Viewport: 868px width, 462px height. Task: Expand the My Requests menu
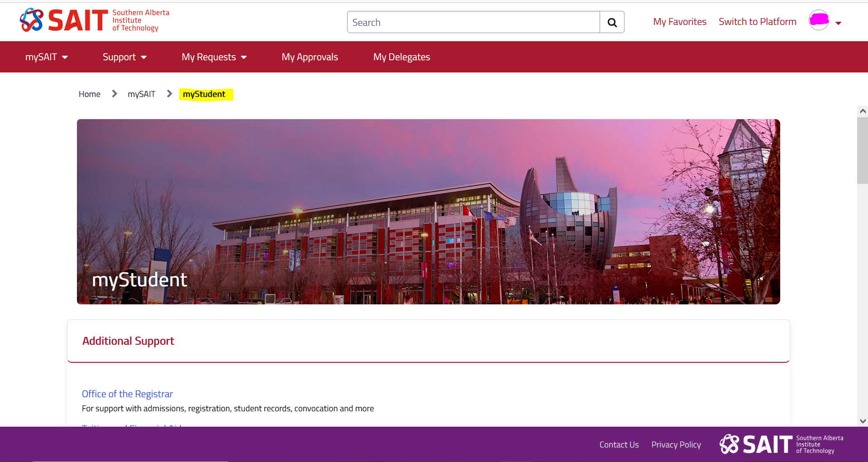(214, 57)
